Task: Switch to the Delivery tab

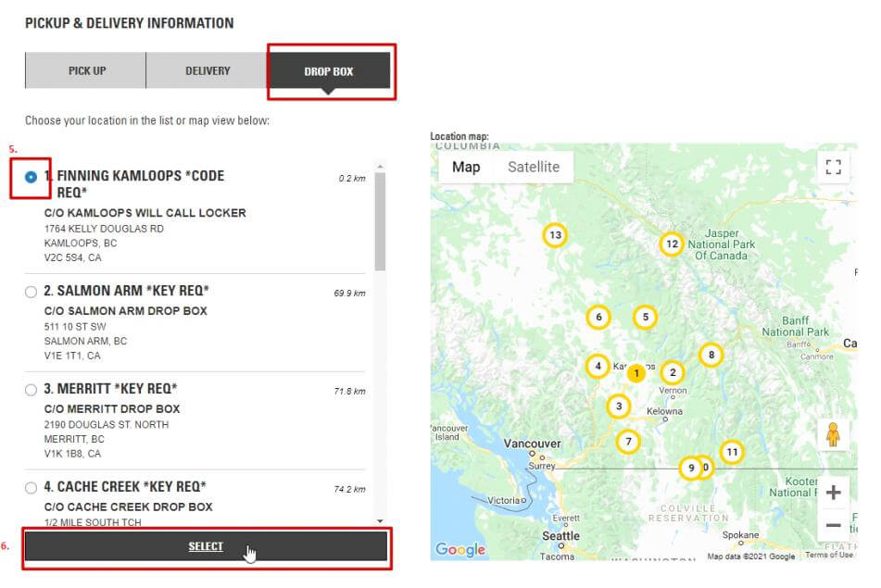Action: (207, 70)
